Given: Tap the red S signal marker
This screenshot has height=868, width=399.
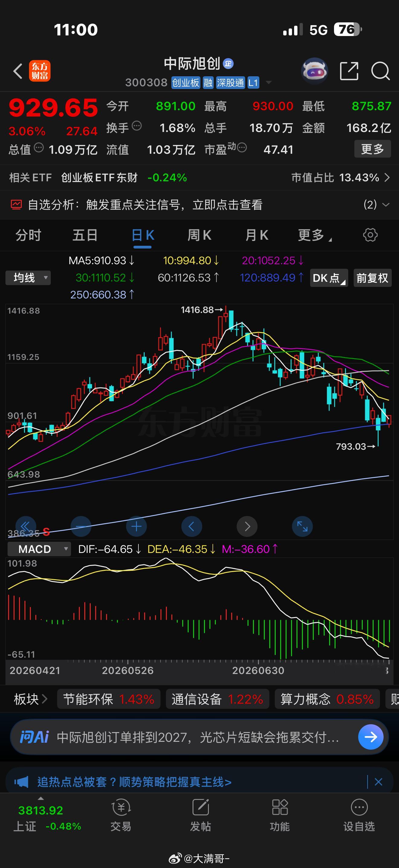Looking at the screenshot, I should pyautogui.click(x=47, y=532).
